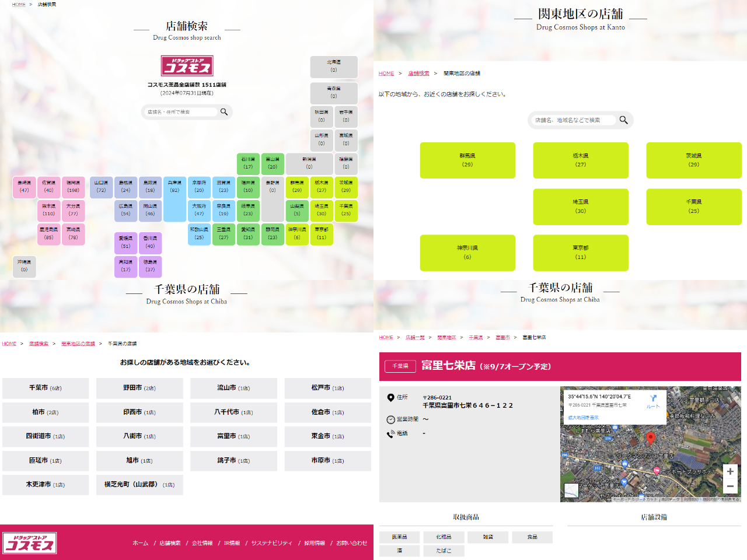
Task: Select 沖縄県 (0) tile on Japan map
Action: click(x=24, y=266)
